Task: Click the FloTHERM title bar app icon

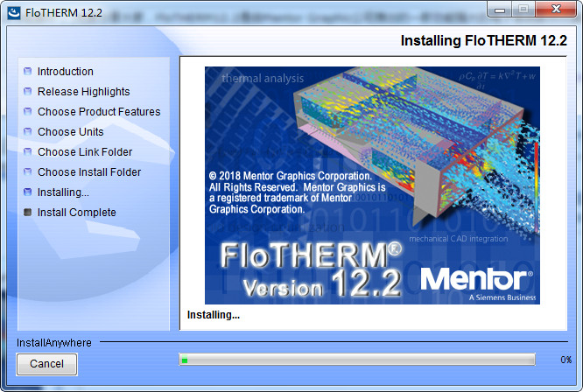Action: 14,12
